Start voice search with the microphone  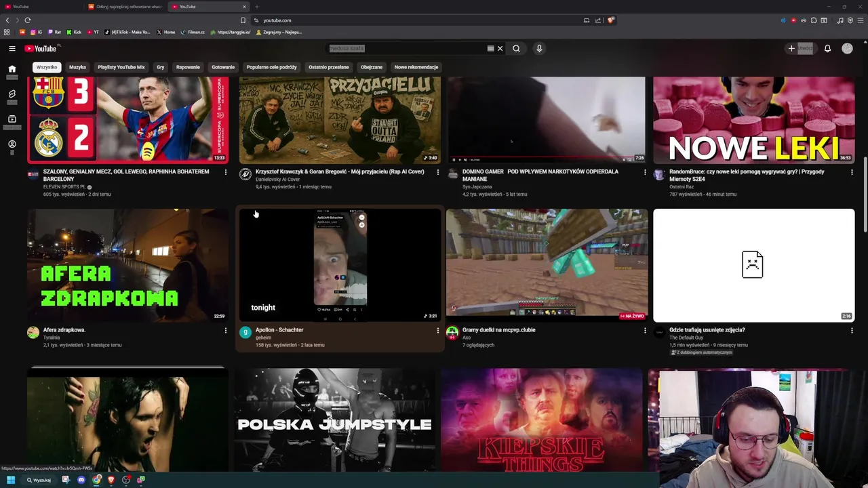(x=539, y=48)
